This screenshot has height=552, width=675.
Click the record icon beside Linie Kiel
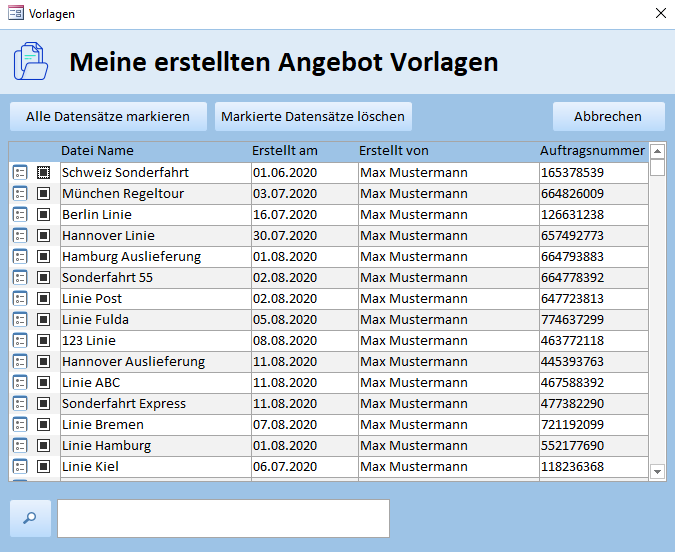click(20, 467)
